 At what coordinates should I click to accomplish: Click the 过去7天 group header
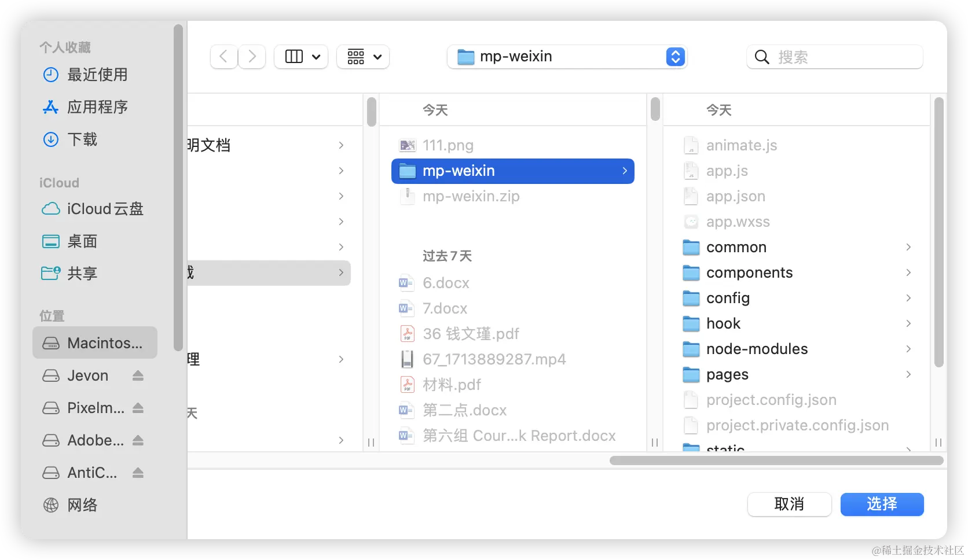click(x=447, y=256)
